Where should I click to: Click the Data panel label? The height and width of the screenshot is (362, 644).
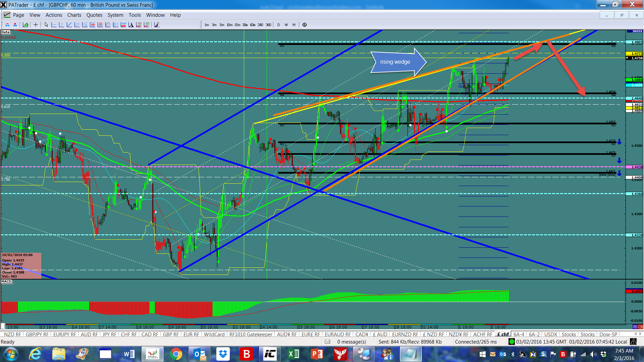[x=5, y=32]
